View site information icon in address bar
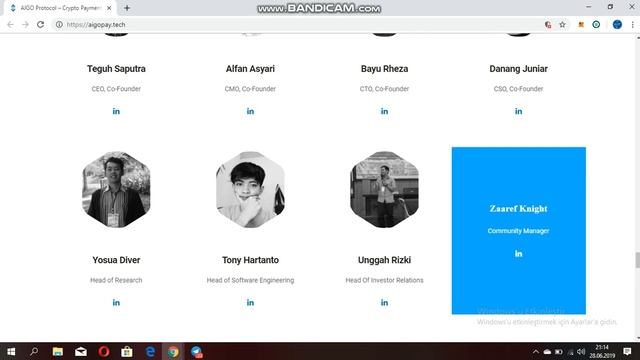640x360 pixels. [x=59, y=24]
